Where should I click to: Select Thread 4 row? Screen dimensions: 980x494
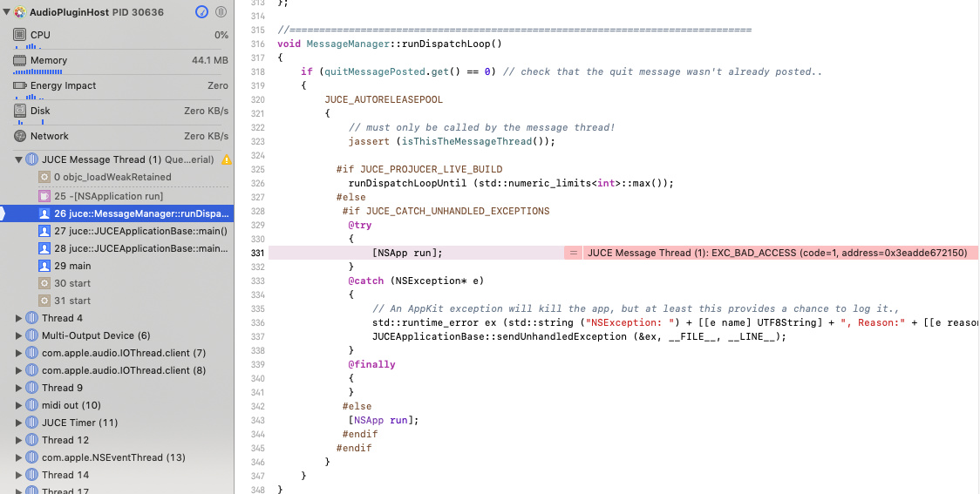click(117, 319)
